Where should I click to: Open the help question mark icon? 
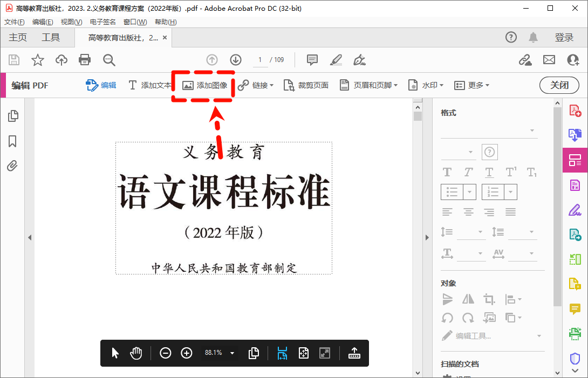coord(511,37)
